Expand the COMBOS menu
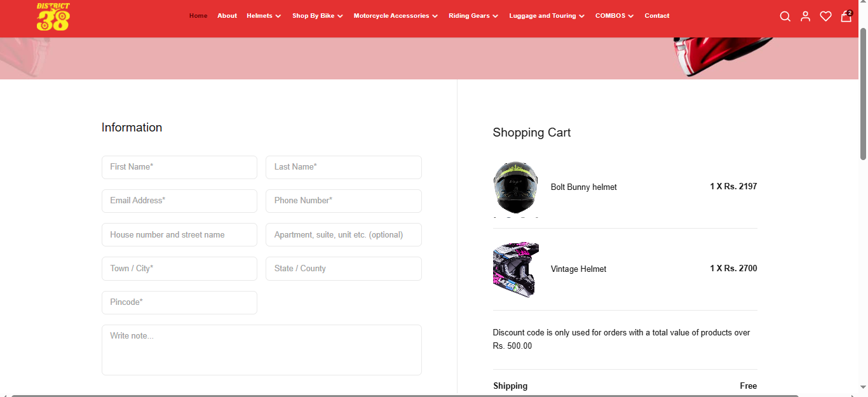The image size is (868, 397). 614,16
